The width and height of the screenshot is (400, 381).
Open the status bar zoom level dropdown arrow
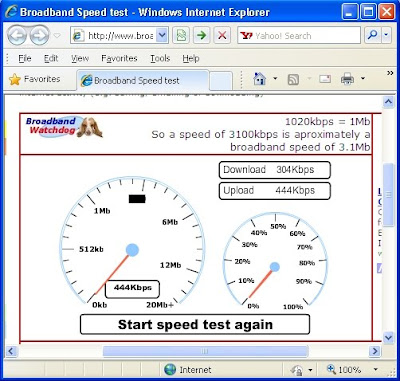click(376, 369)
